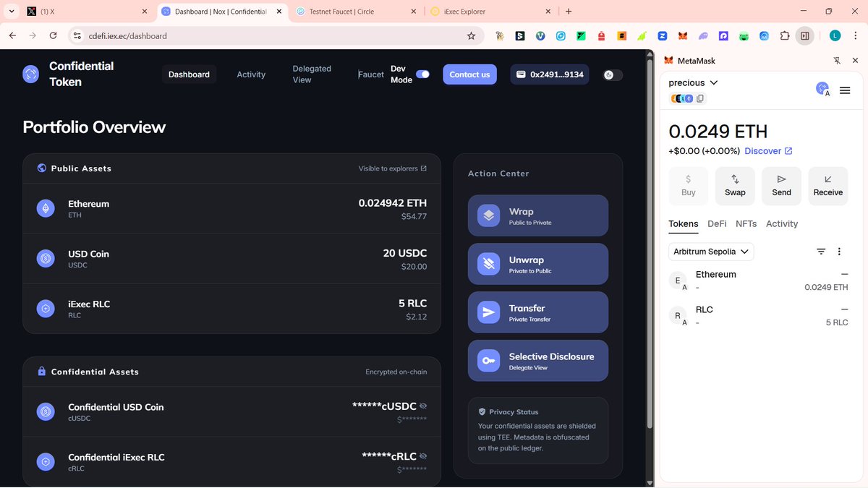
Task: Go to the Dashboard nav item
Action: click(189, 74)
